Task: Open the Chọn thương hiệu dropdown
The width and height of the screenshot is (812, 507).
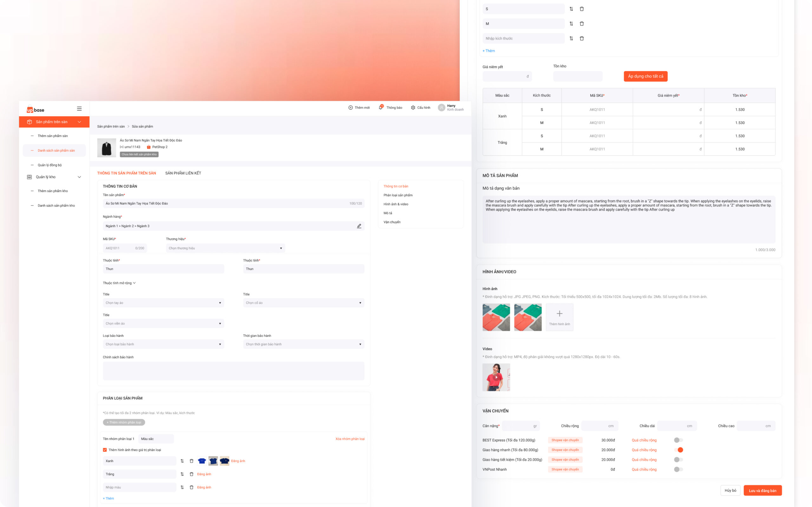Action: click(225, 248)
